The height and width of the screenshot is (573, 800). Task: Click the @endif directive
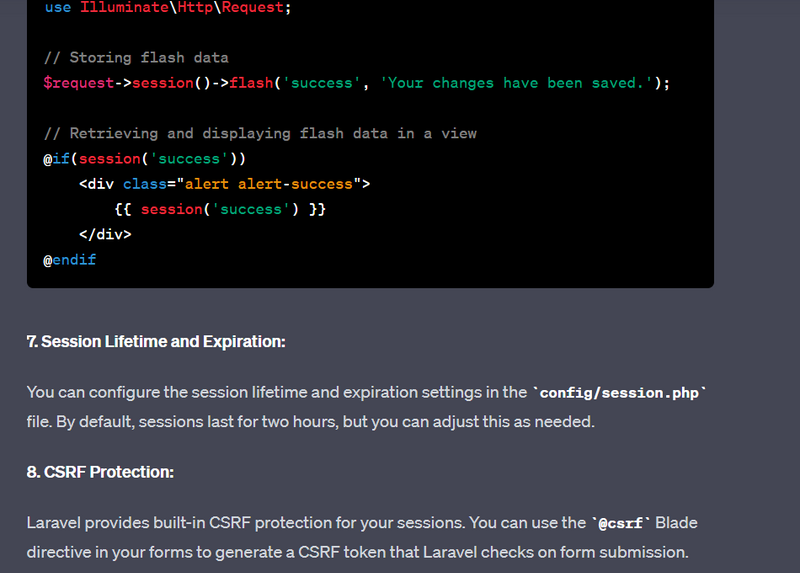tap(70, 260)
